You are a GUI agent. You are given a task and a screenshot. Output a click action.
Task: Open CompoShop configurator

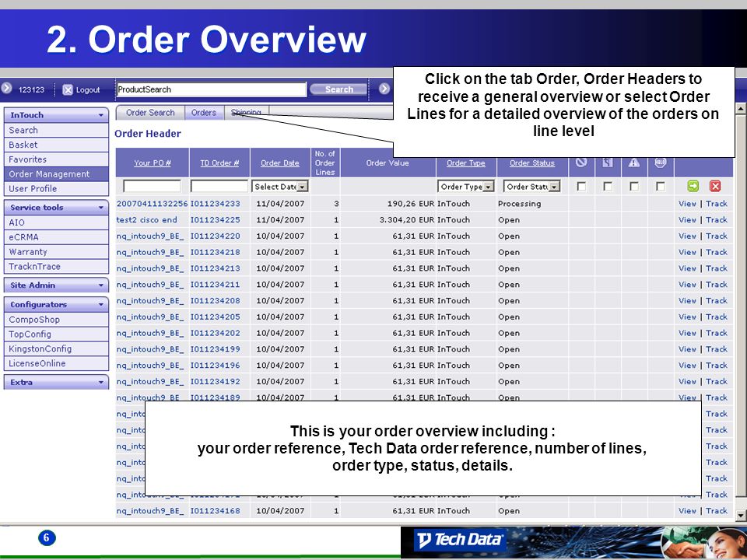(x=56, y=320)
